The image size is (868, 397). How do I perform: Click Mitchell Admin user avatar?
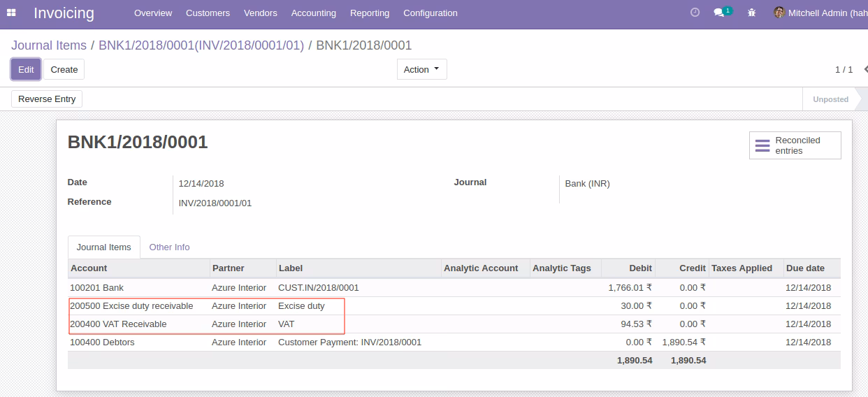(779, 13)
